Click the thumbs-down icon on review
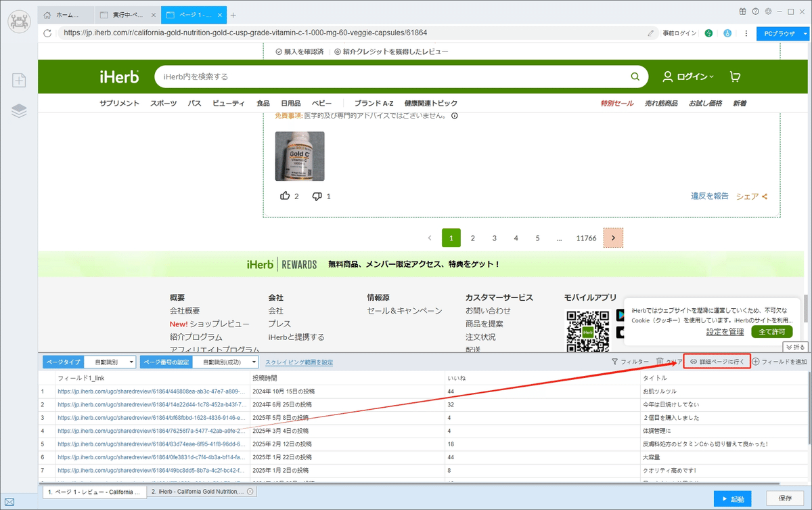The image size is (812, 510). click(x=317, y=196)
